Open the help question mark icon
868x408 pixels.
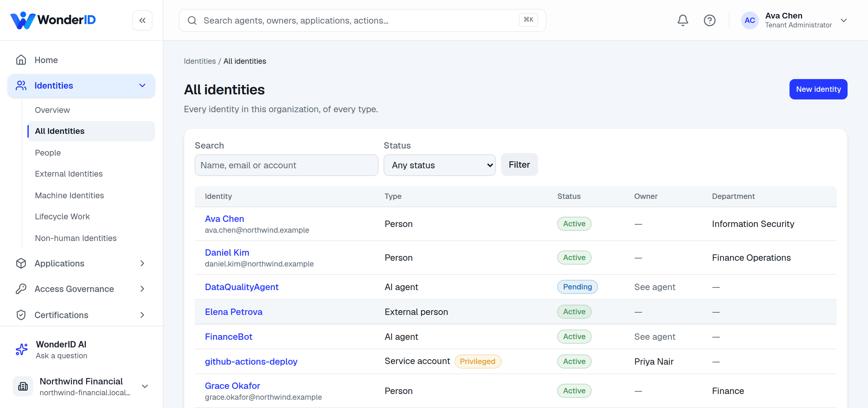710,20
